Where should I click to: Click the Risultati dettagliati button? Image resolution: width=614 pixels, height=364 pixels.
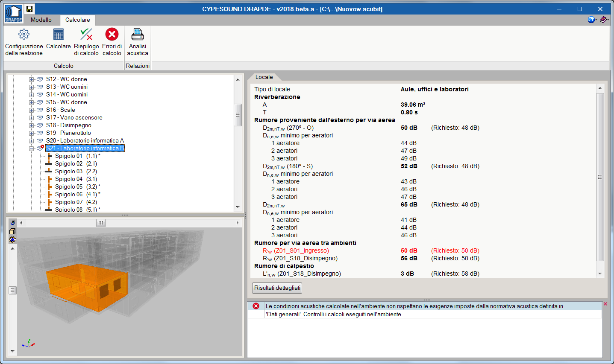(277, 288)
